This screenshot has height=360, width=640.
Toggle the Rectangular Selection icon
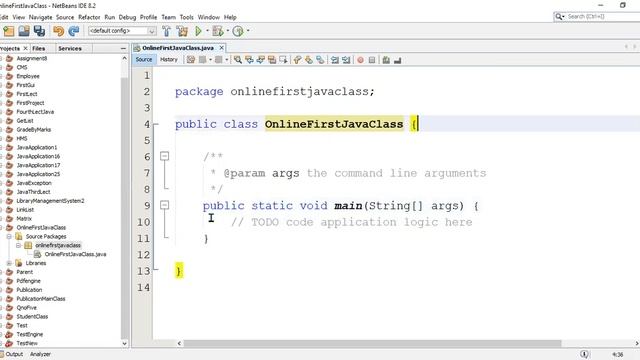(283, 60)
